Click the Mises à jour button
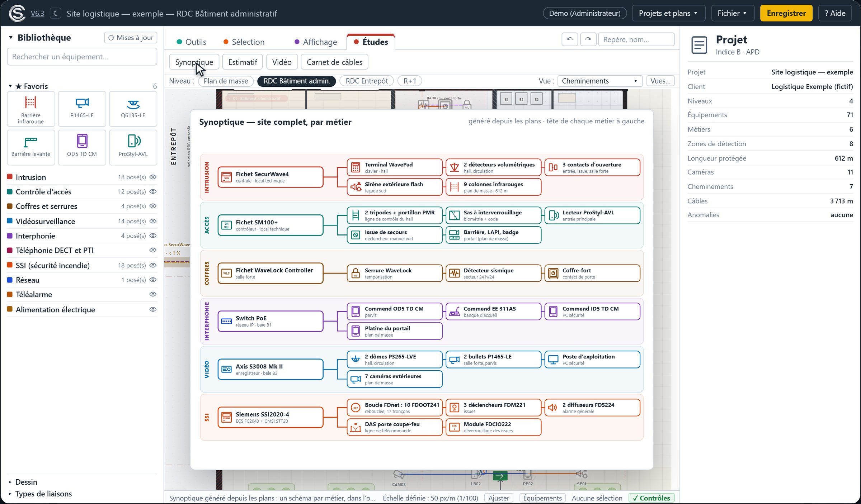Viewport: 861px width, 504px height. pyautogui.click(x=131, y=37)
